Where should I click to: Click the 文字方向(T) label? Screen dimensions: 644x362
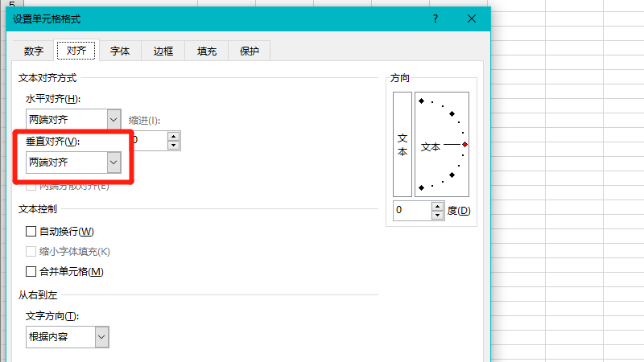[x=52, y=316]
